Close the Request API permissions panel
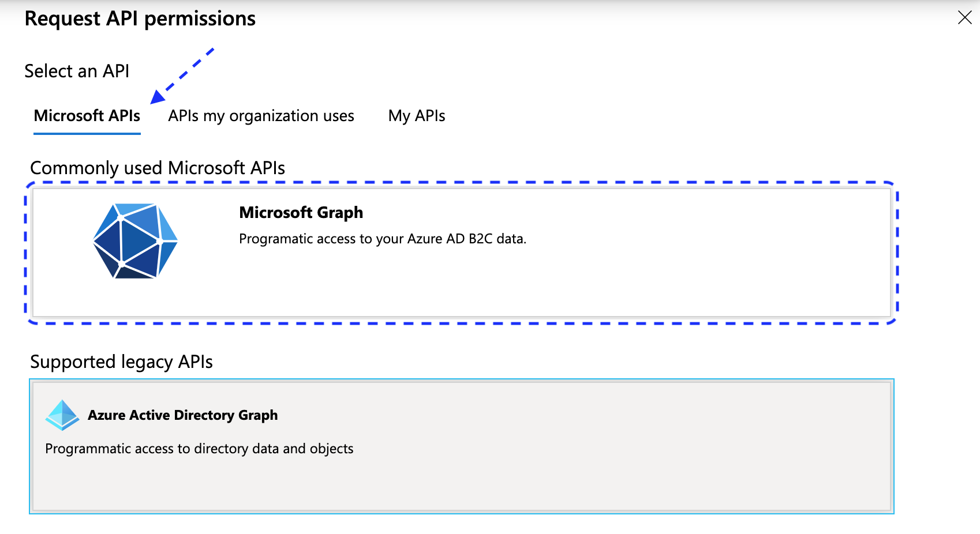 [x=964, y=17]
